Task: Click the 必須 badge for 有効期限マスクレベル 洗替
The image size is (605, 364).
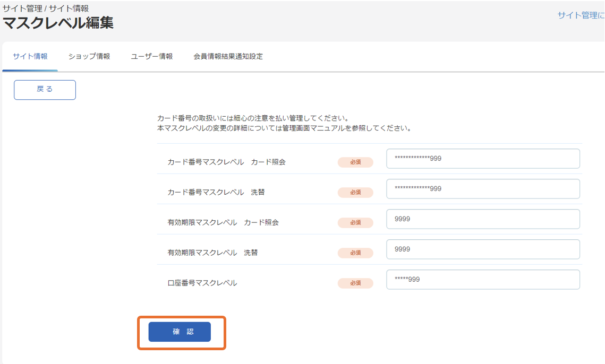Action: pos(355,253)
